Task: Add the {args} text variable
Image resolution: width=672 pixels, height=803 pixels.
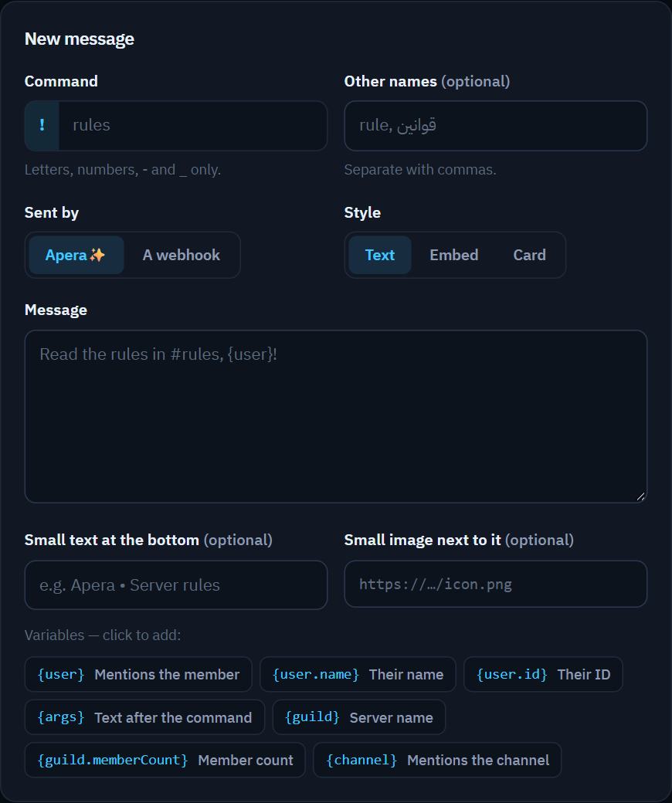Action: (145, 717)
